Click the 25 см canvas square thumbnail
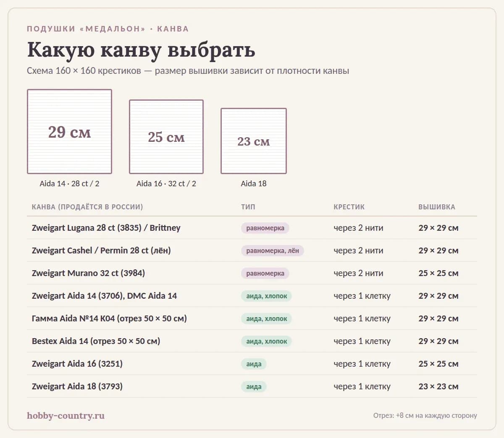Viewport: 504px width, 438px height. (166, 137)
